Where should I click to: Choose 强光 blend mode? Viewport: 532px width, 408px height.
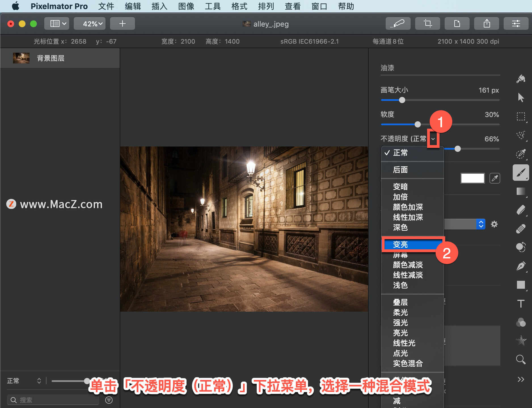[x=413, y=323]
